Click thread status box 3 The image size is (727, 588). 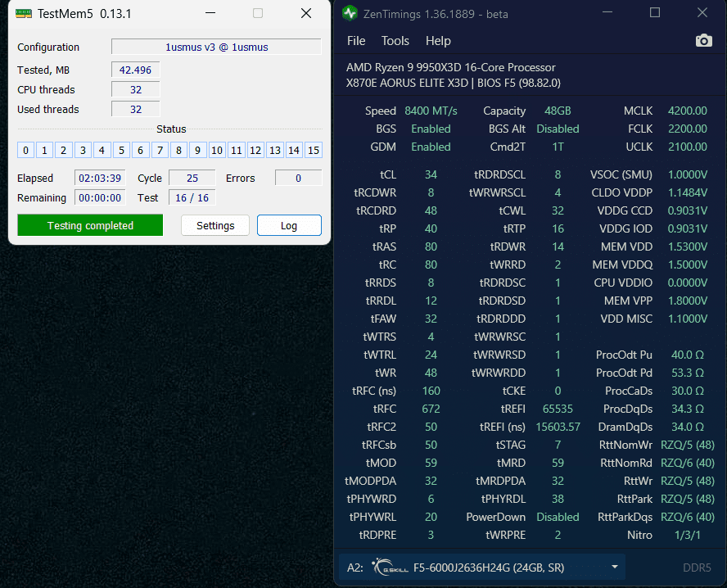click(x=83, y=150)
